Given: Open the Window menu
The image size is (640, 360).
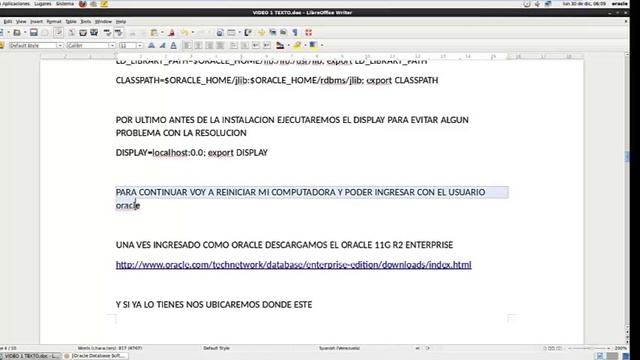Looking at the screenshot, I should coord(103,22).
